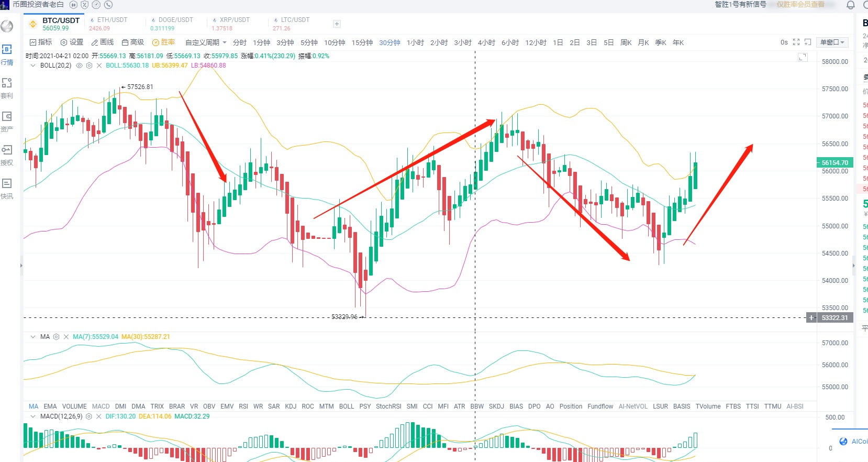Image resolution: width=868 pixels, height=462 pixels.
Task: Click the gauge badge icon beside user name
Action: 96,5
